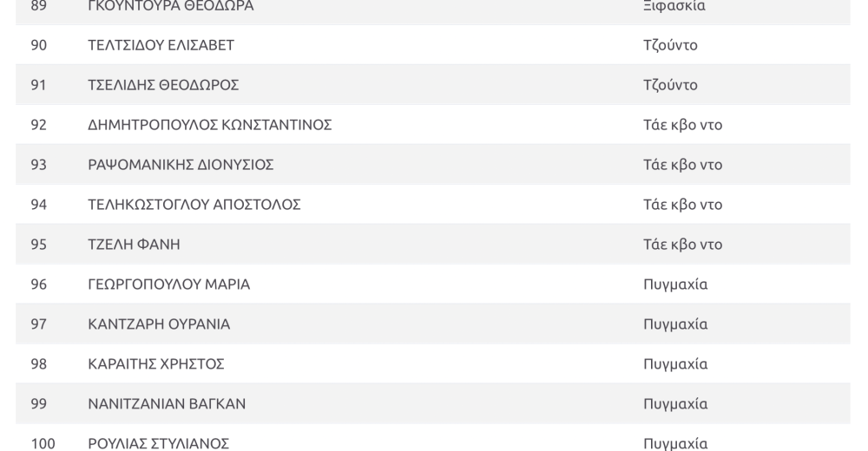Click ΡΑΨΟΜΑΝΙΚΗΣ ΔΙΟΝΥΣΙΟΣ name
The image size is (868, 451).
pyautogui.click(x=181, y=164)
